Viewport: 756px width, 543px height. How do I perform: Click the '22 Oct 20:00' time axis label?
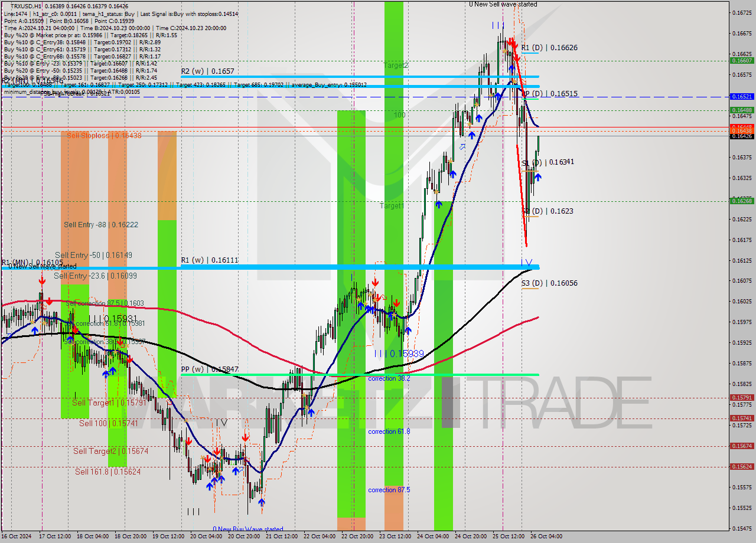coord(357,537)
